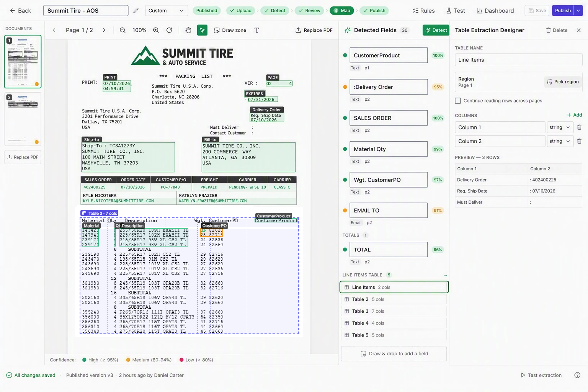Open the Test view
This screenshot has width=588, height=392.
(456, 11)
